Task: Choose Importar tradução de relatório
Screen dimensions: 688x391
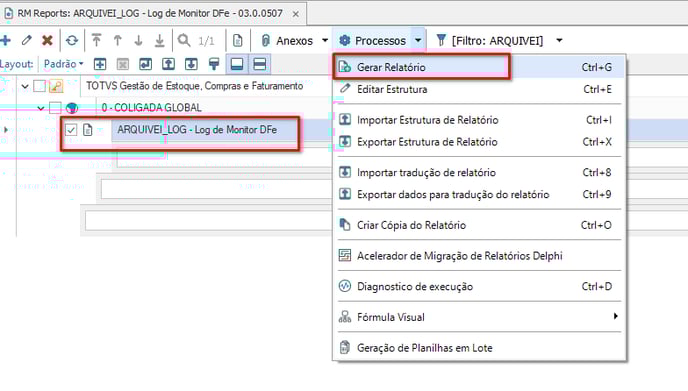Action: click(479, 172)
